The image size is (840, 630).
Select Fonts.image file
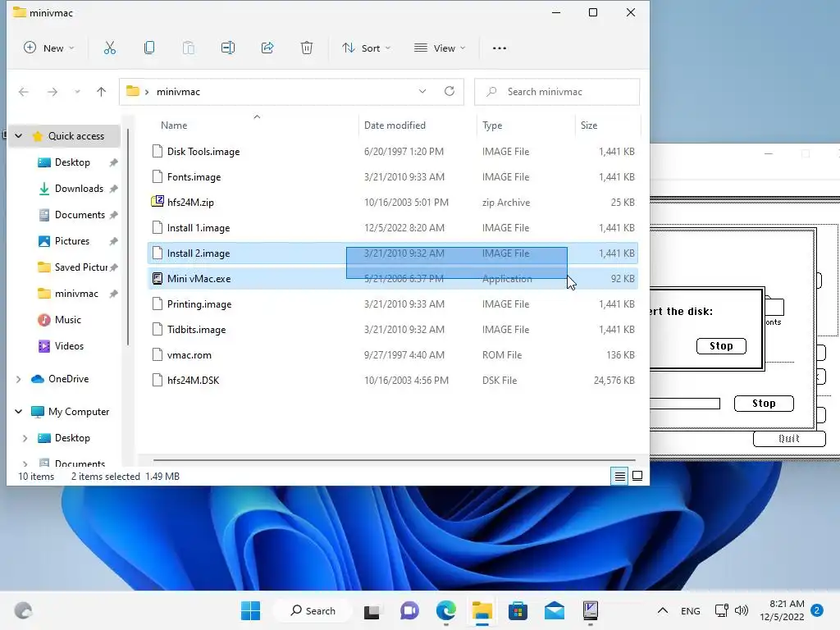393,177
